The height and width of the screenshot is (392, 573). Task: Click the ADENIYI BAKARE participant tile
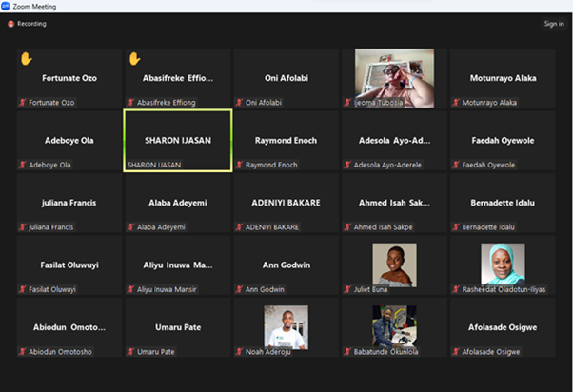tap(286, 203)
